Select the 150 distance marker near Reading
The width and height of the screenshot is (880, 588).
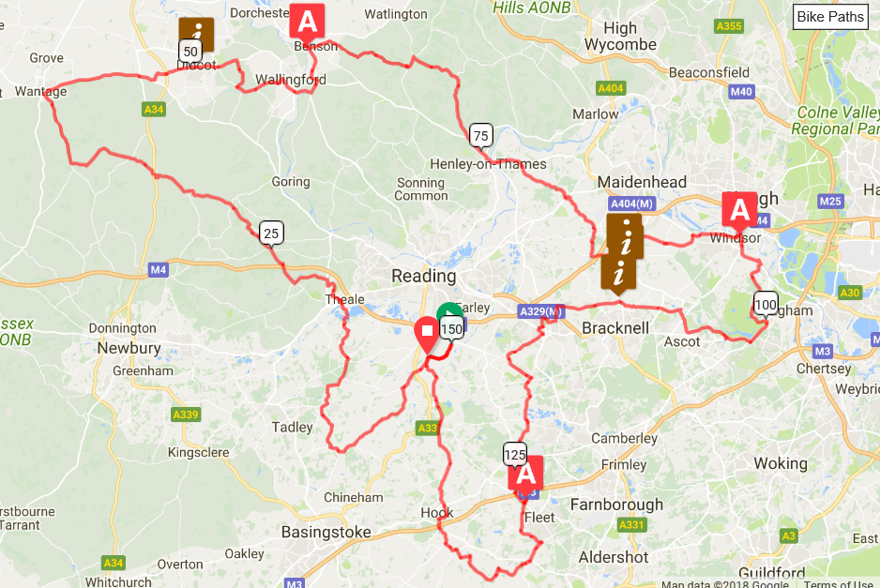click(x=452, y=329)
